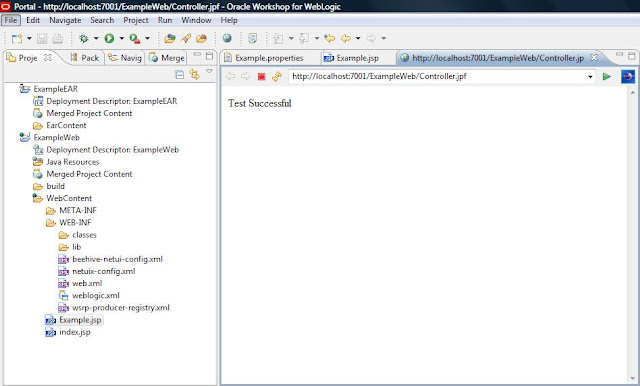Screen dimensions: 640x386
Task: Select the ExampleWeb project node
Action: (x=56, y=138)
